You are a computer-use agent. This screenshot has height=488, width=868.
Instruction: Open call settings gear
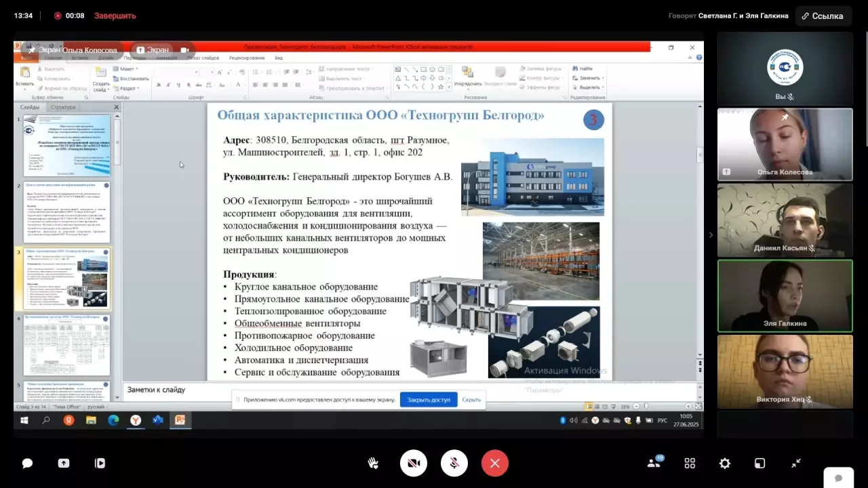tap(725, 464)
